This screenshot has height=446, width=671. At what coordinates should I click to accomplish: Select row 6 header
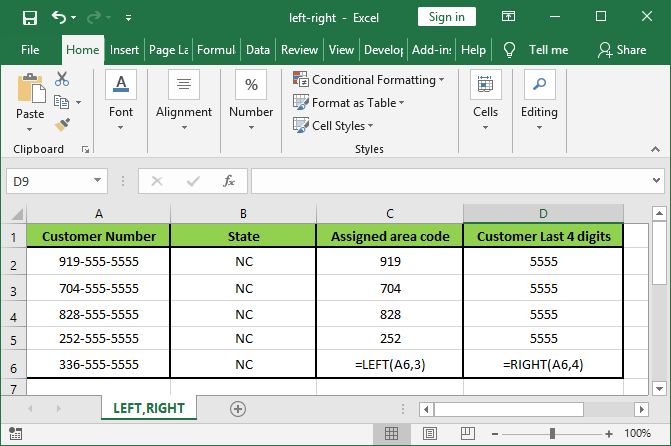tap(14, 364)
